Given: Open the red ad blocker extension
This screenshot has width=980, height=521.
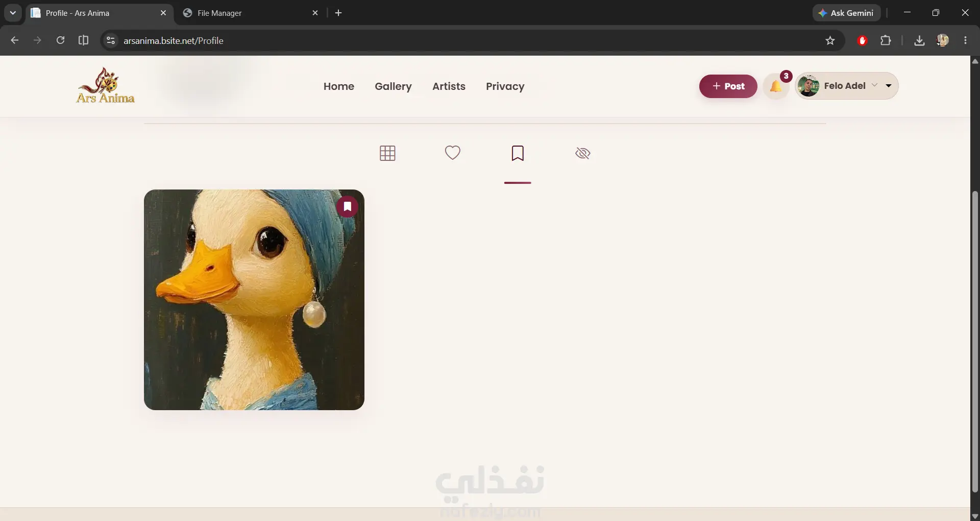Looking at the screenshot, I should pos(863,40).
